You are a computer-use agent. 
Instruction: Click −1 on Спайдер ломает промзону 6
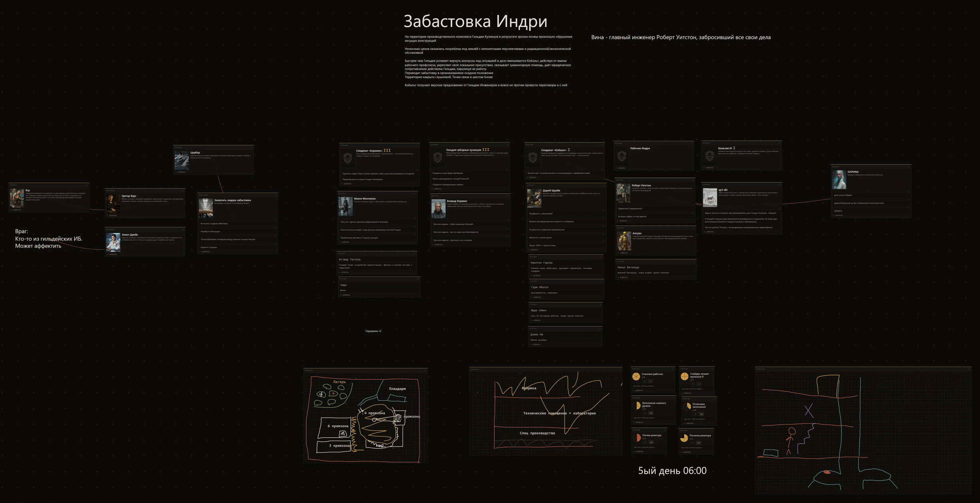[693, 384]
